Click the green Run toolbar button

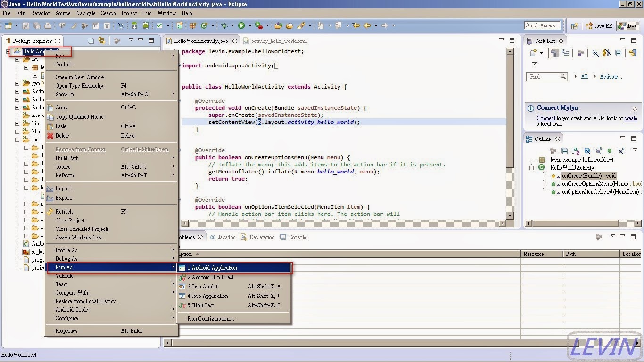click(241, 25)
